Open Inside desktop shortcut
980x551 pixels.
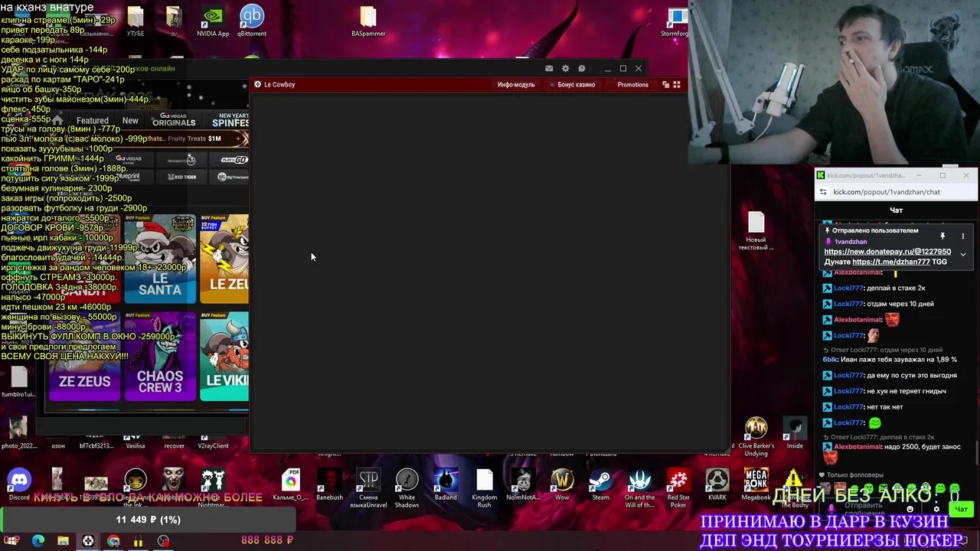[x=795, y=433]
